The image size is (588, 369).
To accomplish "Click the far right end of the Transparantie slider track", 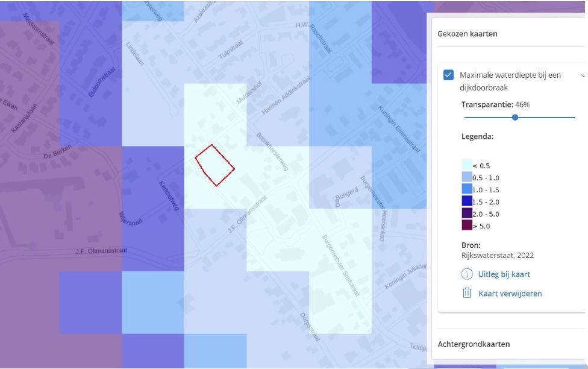I will tap(574, 118).
